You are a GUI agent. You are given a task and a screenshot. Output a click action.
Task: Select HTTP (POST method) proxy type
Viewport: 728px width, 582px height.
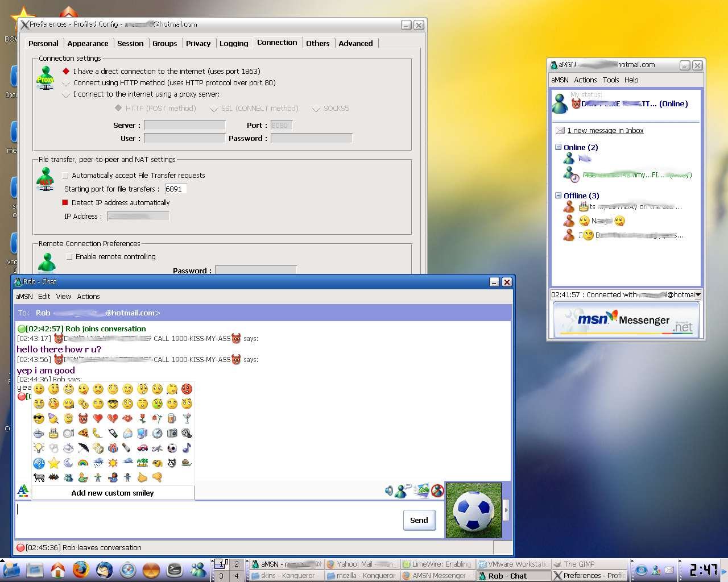(x=118, y=108)
